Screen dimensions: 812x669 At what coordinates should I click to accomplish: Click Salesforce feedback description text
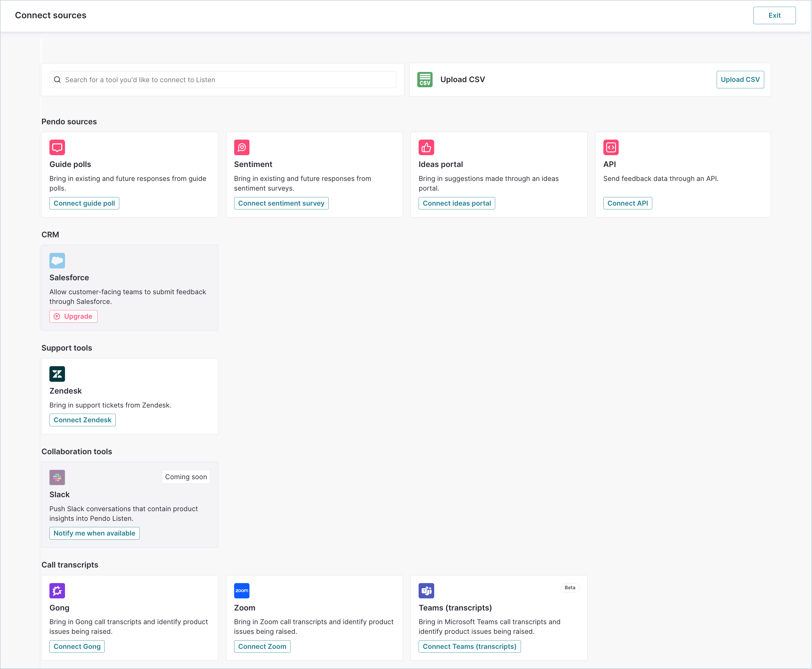128,297
